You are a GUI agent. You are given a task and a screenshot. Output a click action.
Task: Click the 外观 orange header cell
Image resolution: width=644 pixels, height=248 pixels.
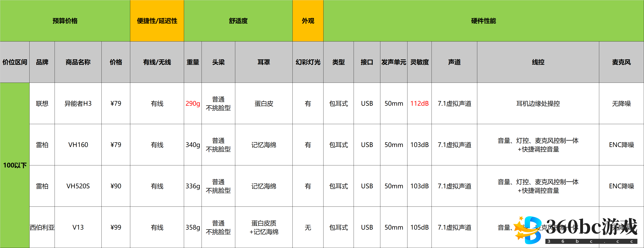[x=308, y=21]
